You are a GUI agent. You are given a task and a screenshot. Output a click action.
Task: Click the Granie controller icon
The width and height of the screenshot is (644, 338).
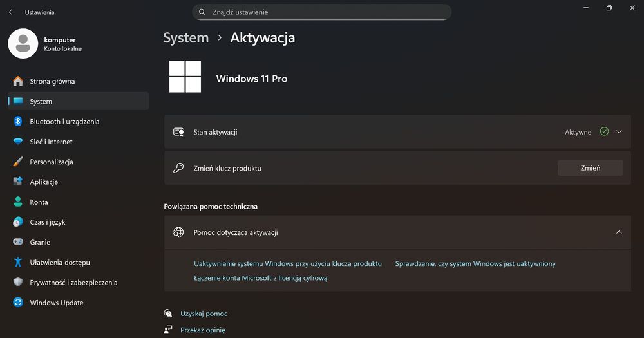18,242
